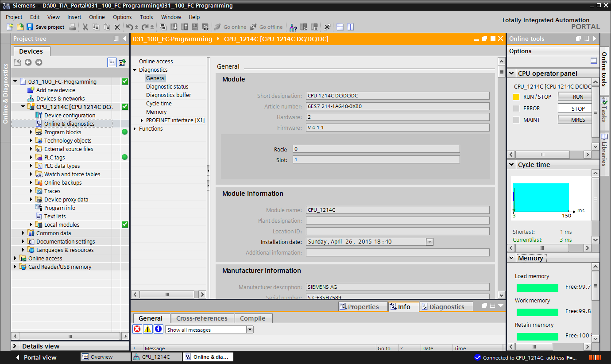The height and width of the screenshot is (364, 611).
Task: Click Go online in the toolbar
Action: click(230, 27)
